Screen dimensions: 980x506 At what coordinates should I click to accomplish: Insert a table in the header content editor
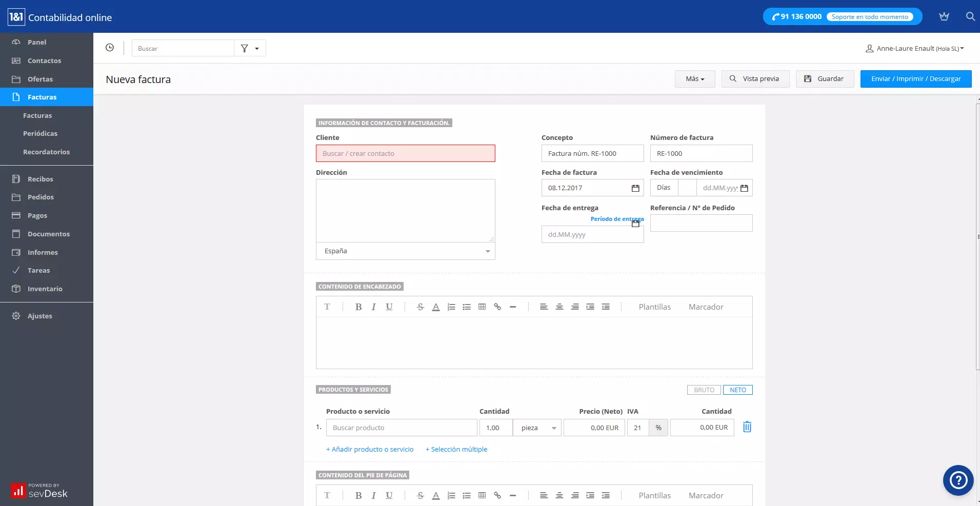point(482,307)
